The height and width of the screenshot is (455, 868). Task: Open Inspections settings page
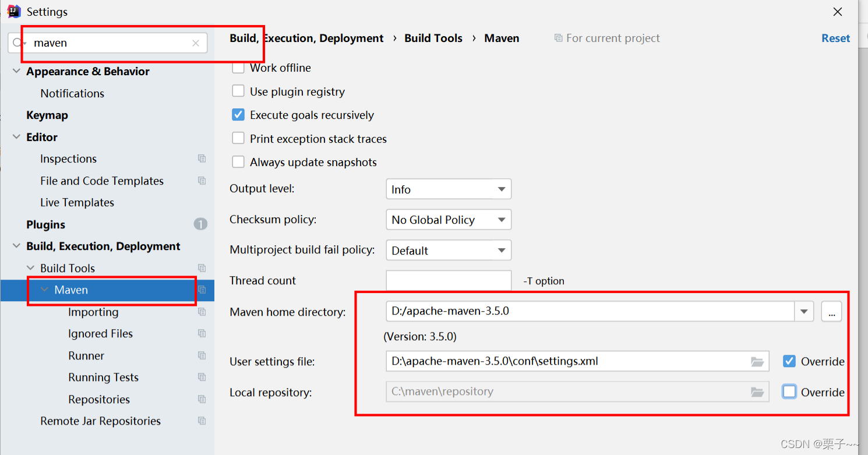(68, 158)
